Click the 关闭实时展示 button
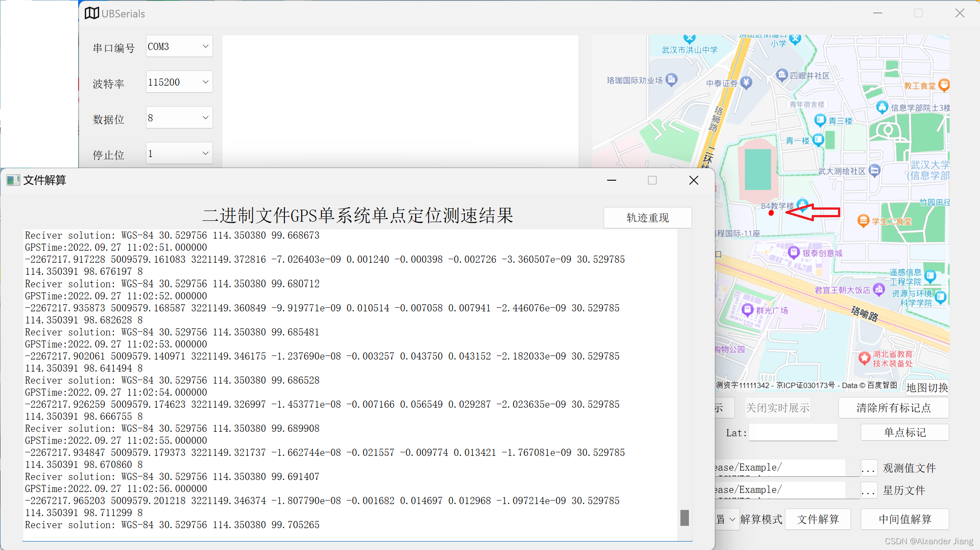This screenshot has width=980, height=550. [777, 408]
